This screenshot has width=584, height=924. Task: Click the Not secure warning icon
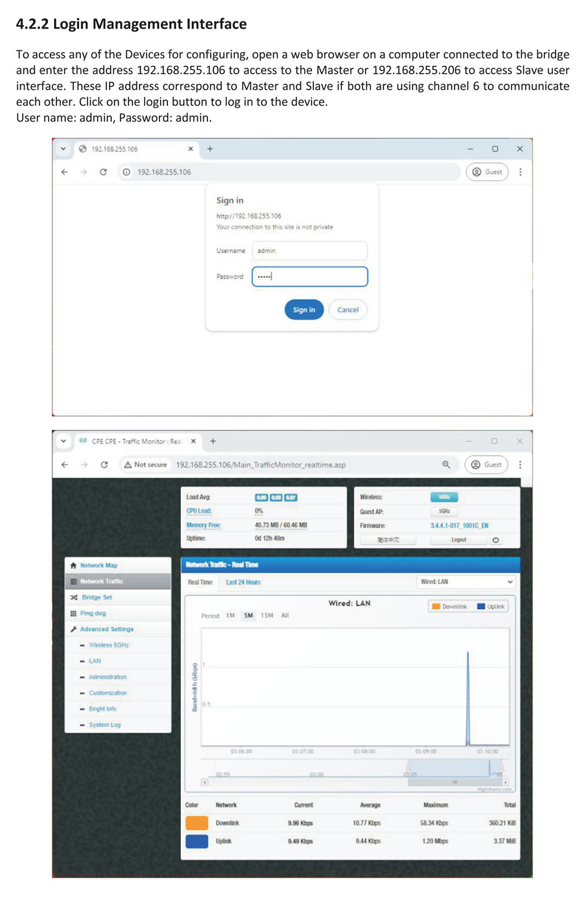[x=128, y=464]
